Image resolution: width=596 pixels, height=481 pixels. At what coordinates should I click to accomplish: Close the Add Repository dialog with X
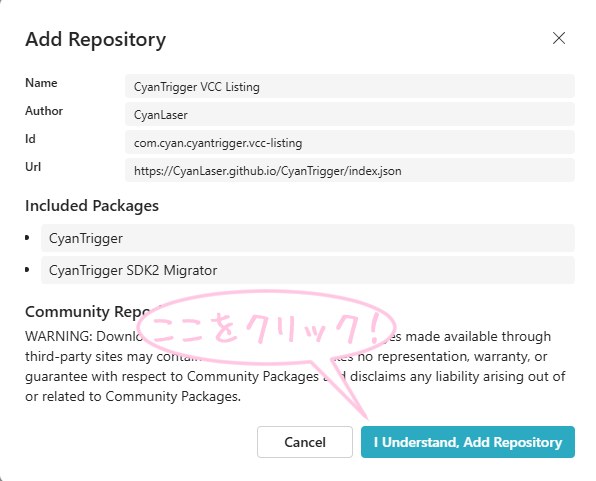tap(559, 38)
